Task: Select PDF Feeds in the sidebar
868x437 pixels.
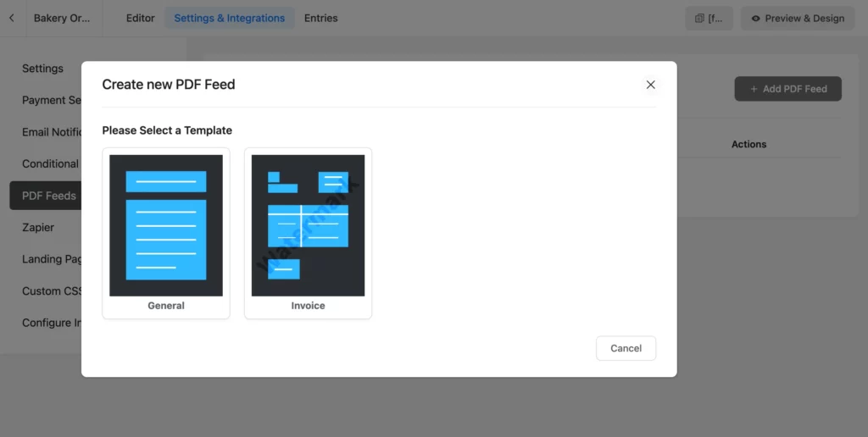Action: tap(46, 196)
